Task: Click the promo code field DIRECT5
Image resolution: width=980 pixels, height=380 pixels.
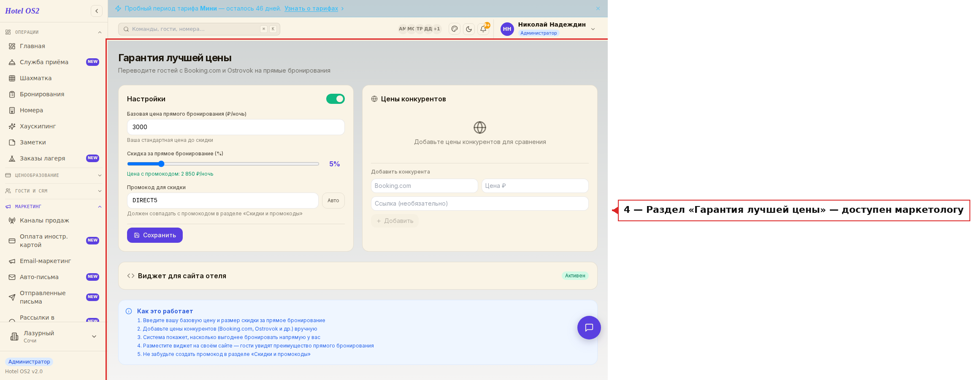Action: pyautogui.click(x=223, y=201)
